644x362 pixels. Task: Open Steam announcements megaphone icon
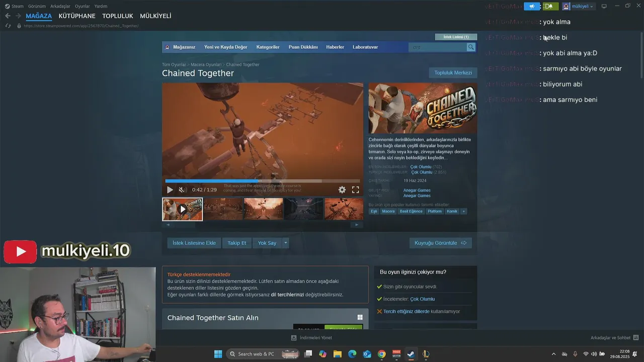click(x=532, y=6)
